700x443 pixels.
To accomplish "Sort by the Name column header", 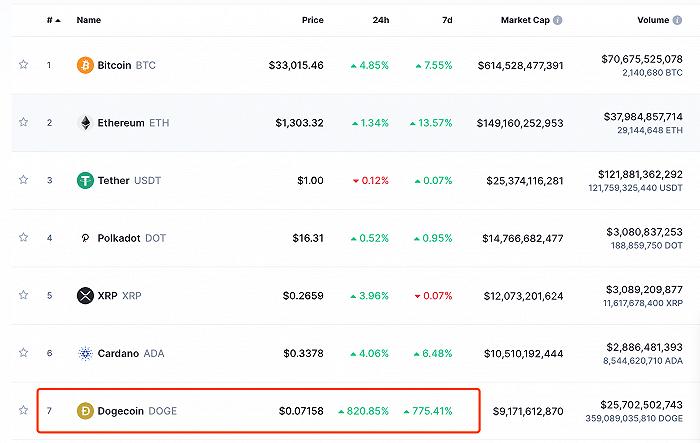I will [x=89, y=20].
